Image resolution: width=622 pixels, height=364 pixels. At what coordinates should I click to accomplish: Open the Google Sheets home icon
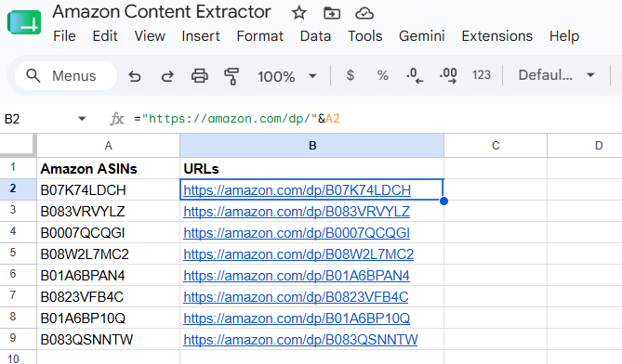pyautogui.click(x=24, y=22)
